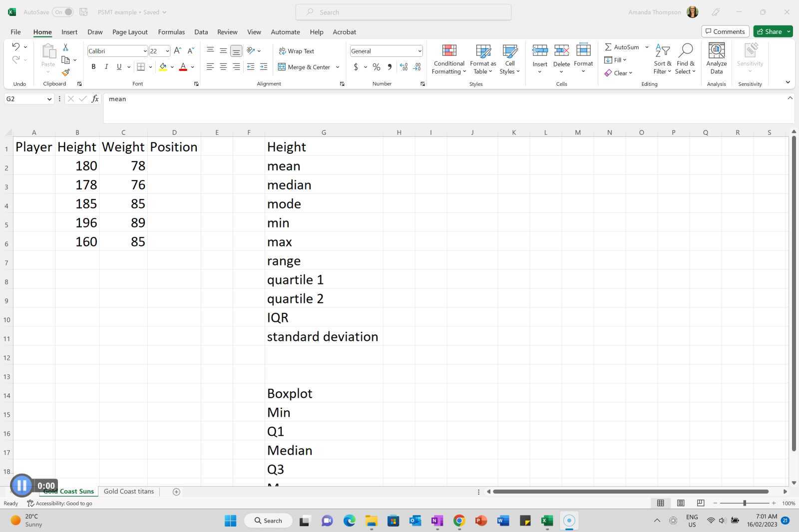Open the font size dropdown
799x532 pixels.
point(166,51)
